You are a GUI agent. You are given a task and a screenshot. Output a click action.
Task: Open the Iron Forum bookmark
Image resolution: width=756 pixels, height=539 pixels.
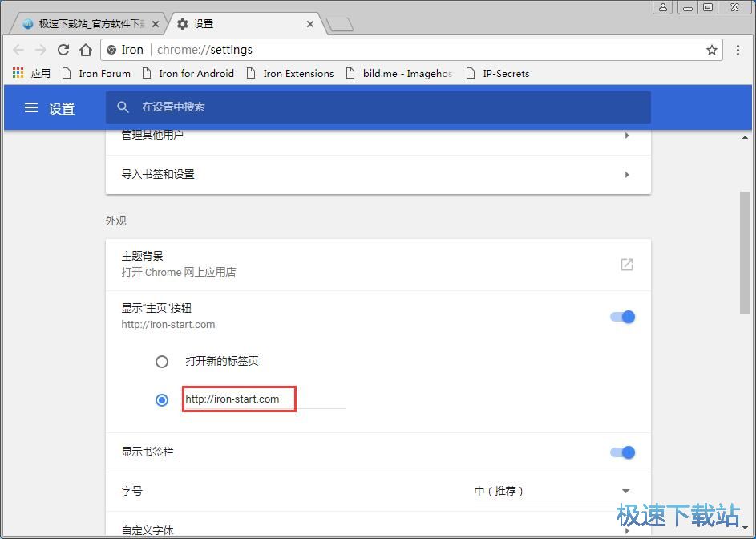pos(96,73)
